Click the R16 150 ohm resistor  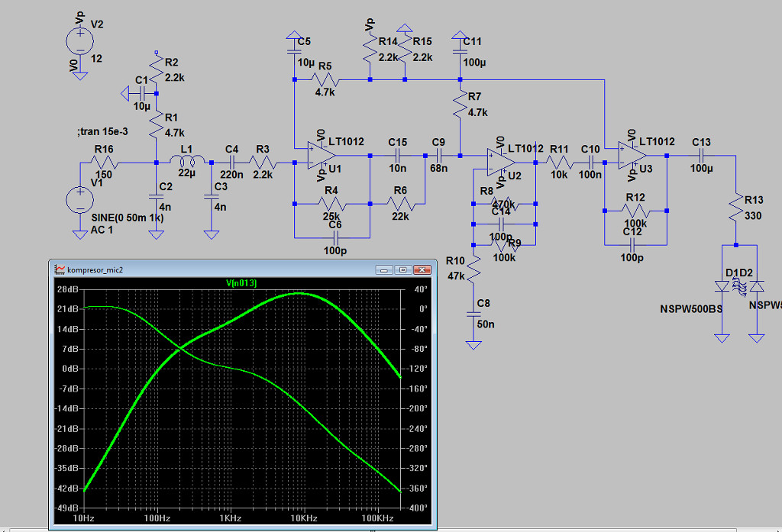103,162
